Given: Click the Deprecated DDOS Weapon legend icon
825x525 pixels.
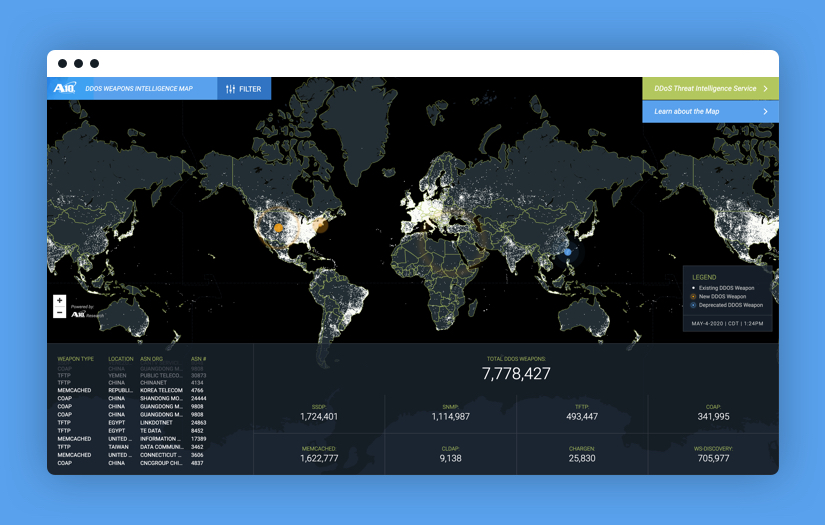Looking at the screenshot, I should (693, 305).
